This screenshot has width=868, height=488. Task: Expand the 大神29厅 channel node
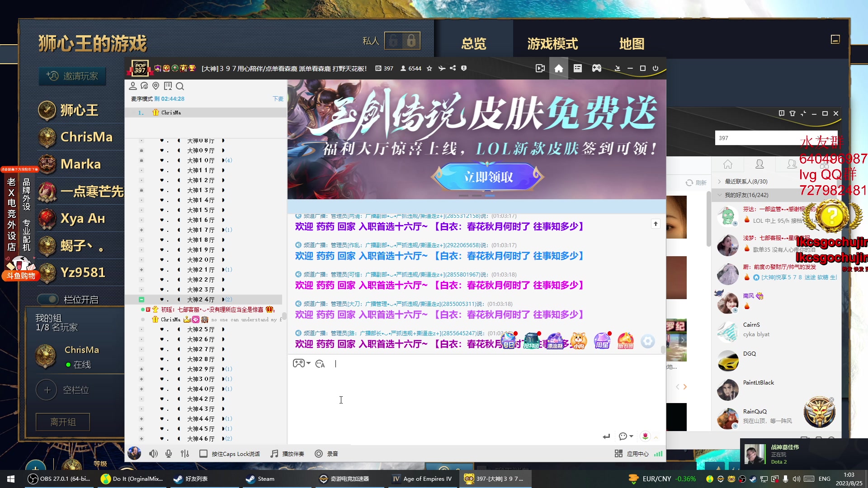tap(142, 369)
